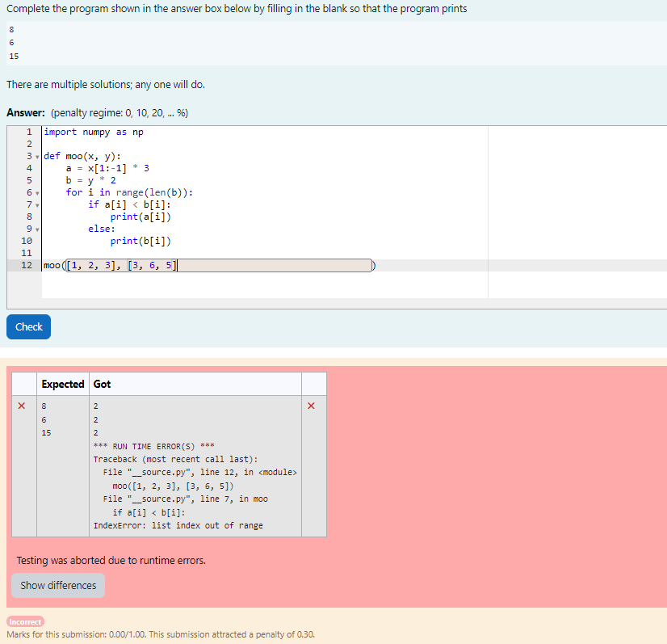Click the import numpy line of code
The height and width of the screenshot is (644, 667).
pyautogui.click(x=94, y=132)
